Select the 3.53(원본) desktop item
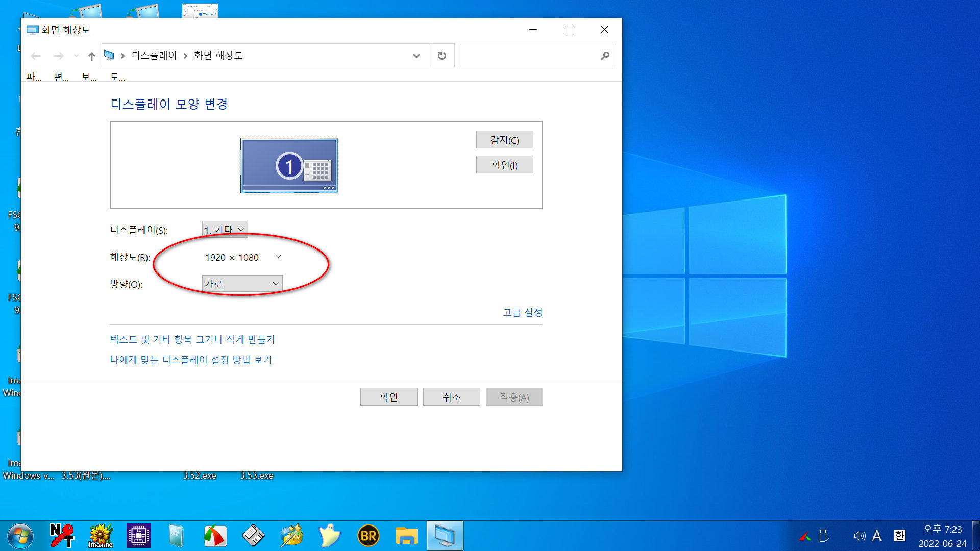 coord(86,475)
